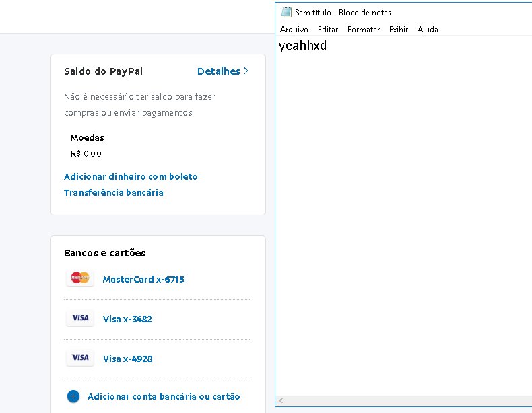Open the Editar menu in Notepad
532x413 pixels.
(328, 30)
